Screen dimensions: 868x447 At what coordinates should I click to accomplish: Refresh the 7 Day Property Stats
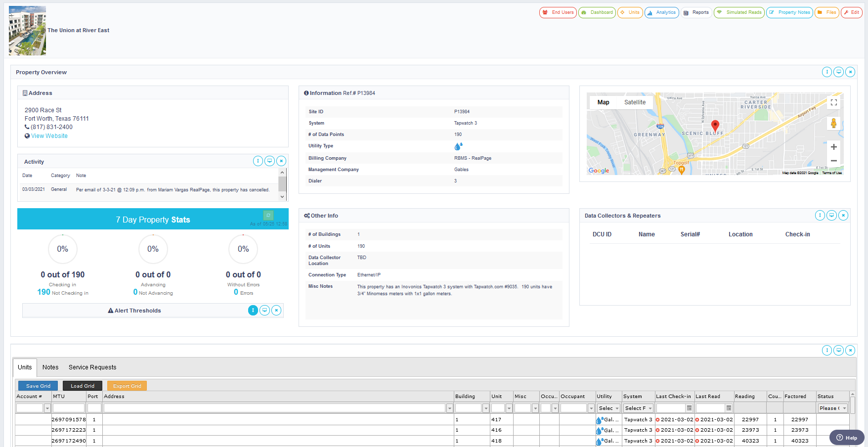tap(268, 215)
